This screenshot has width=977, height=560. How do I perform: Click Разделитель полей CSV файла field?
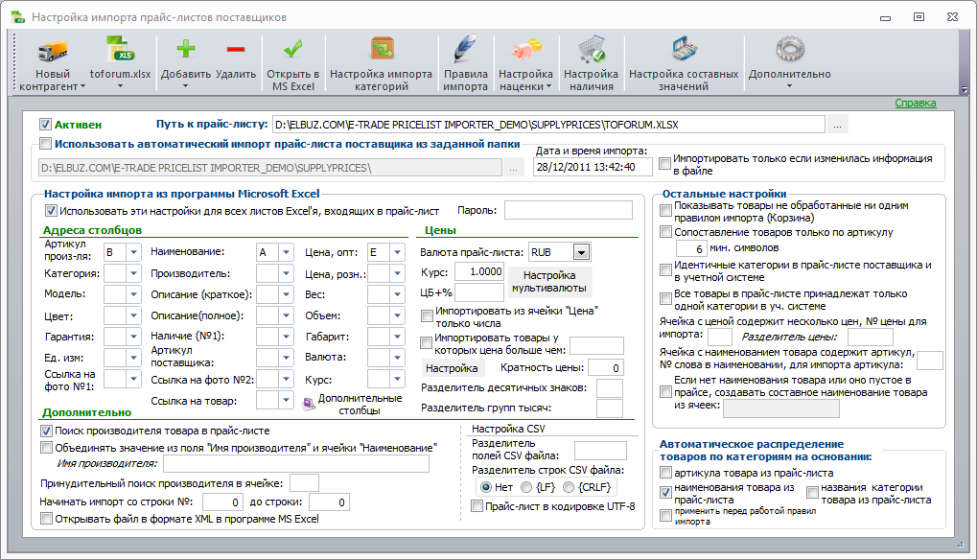point(600,451)
